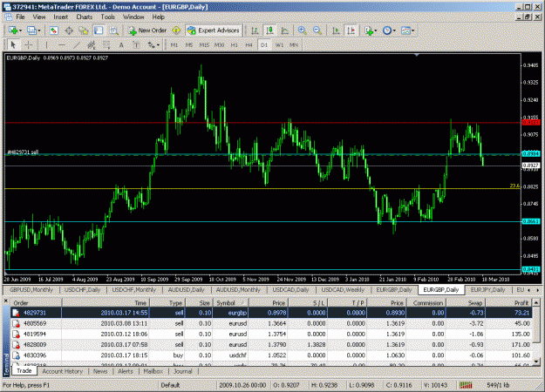
Task: Close the Terminal panel with X
Action: coord(5,301)
